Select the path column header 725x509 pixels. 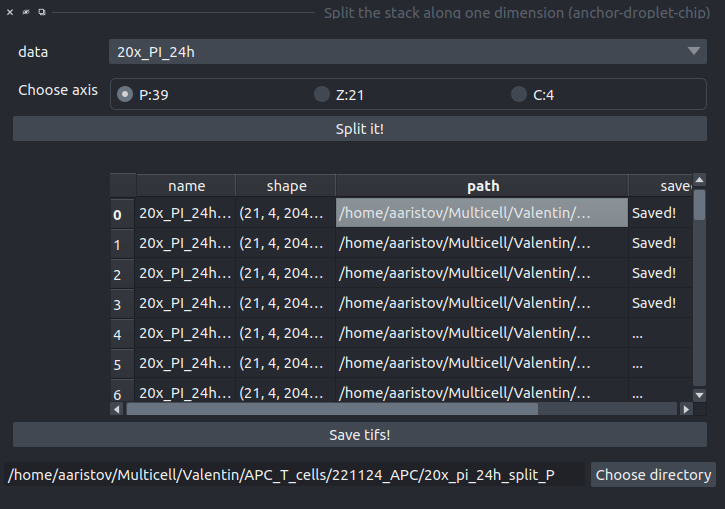coord(482,186)
